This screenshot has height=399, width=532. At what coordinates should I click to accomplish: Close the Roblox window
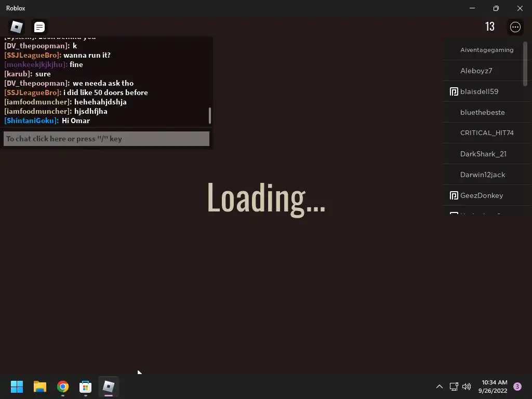[520, 8]
